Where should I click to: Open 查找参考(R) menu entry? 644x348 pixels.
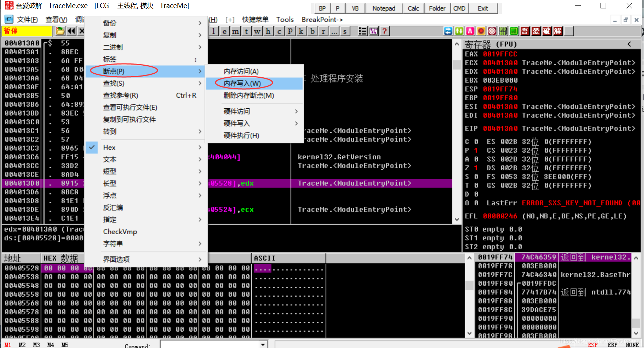(x=146, y=96)
